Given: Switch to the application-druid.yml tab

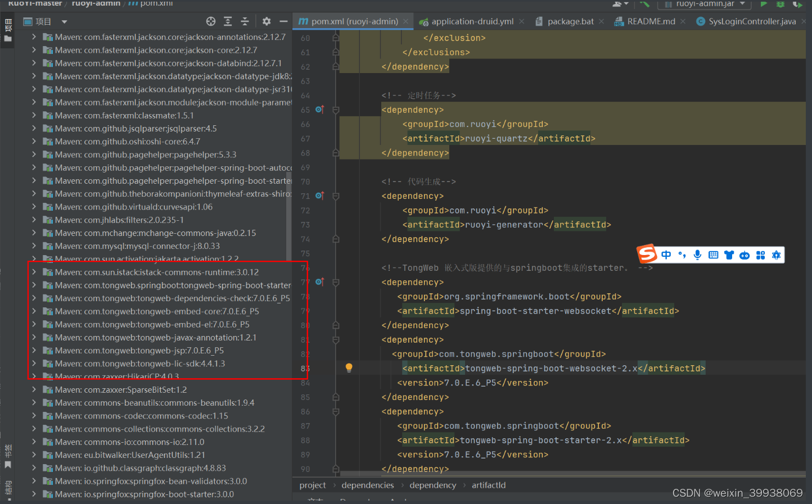Looking at the screenshot, I should [472, 21].
